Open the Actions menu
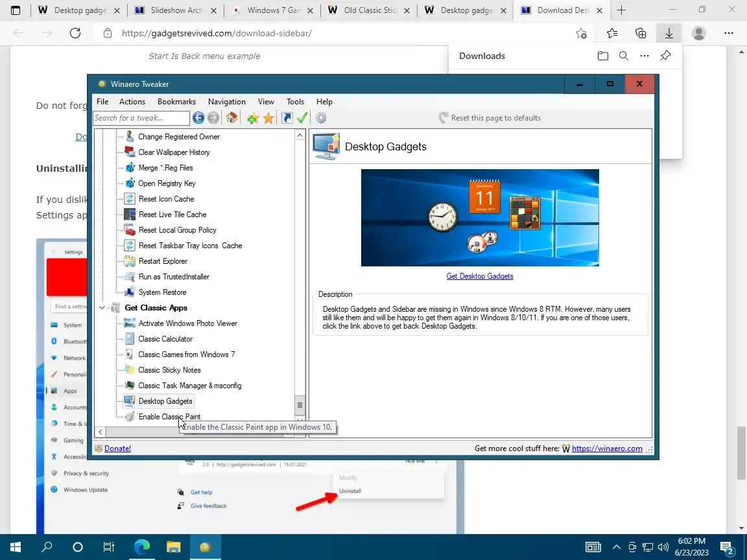Viewport: 747px width, 560px height. point(132,101)
